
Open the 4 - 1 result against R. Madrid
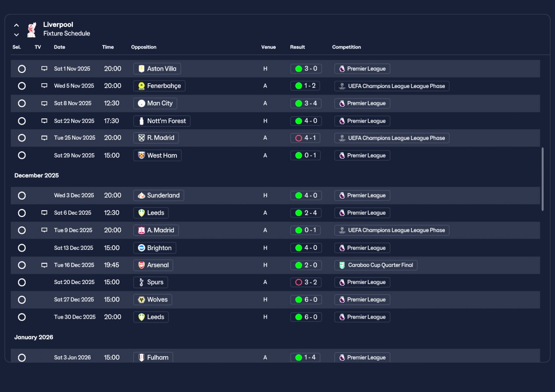click(306, 138)
